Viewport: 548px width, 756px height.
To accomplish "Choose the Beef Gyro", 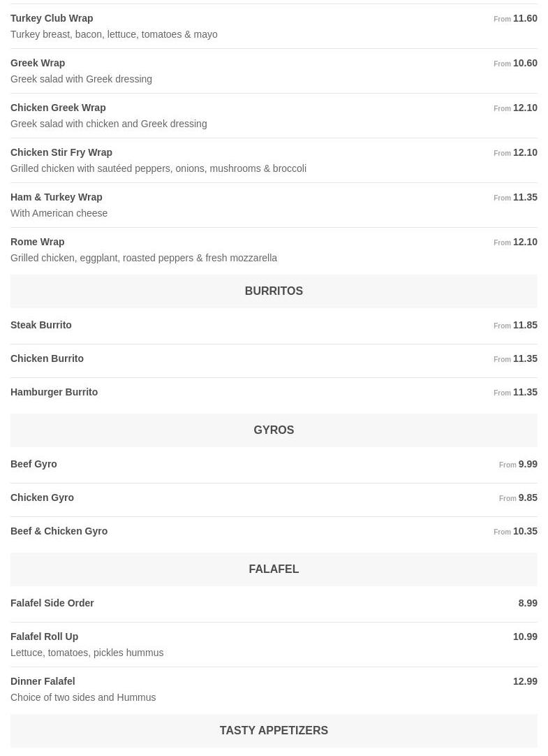I will (34, 464).
